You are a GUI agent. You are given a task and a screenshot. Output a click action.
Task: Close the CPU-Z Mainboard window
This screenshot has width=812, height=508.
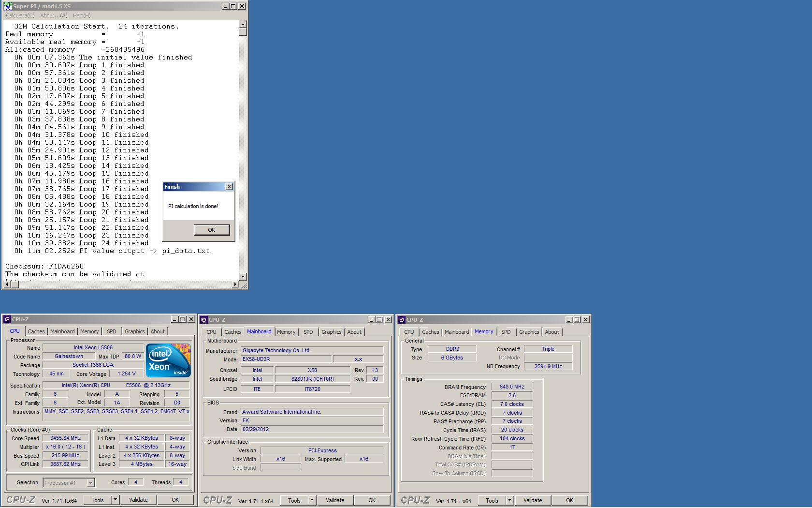coord(388,320)
